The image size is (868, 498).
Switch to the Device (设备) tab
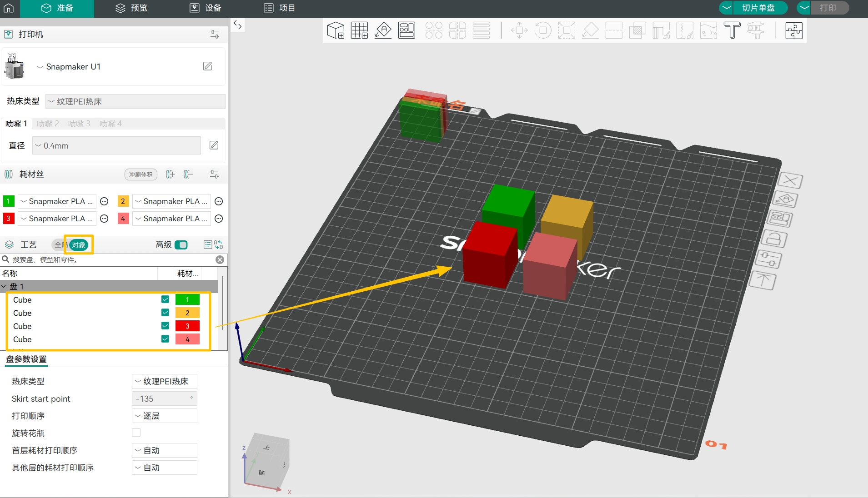[x=206, y=8]
